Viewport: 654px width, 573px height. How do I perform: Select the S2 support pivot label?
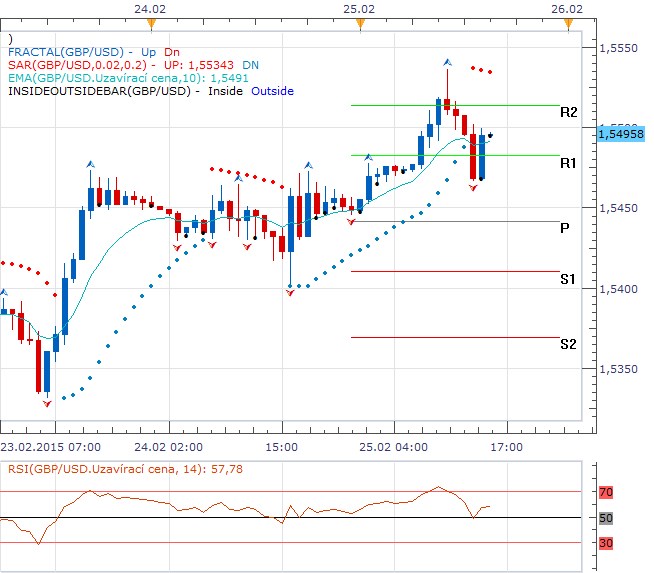click(568, 344)
